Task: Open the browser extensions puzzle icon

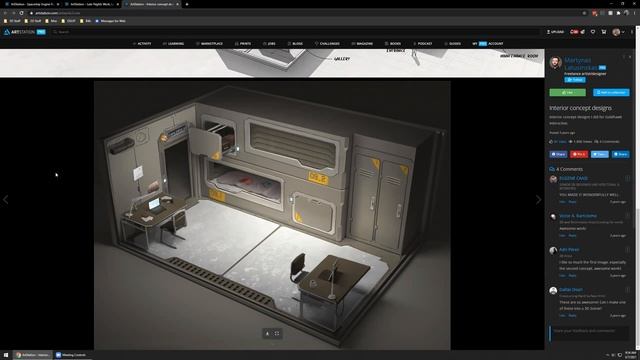Action: pos(618,13)
